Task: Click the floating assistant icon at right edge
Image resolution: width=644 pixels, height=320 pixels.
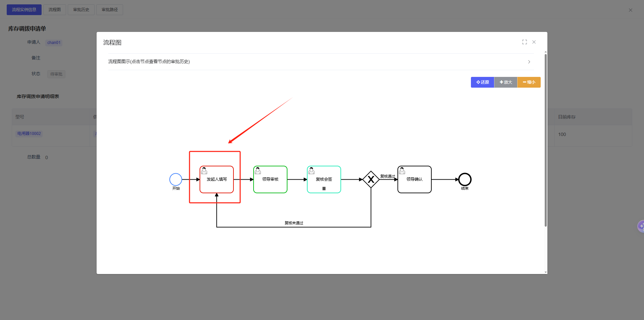Action: tap(641, 226)
